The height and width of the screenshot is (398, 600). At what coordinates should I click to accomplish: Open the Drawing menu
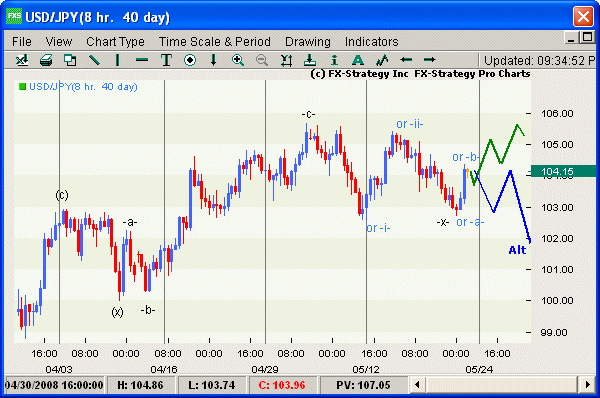coord(308,41)
